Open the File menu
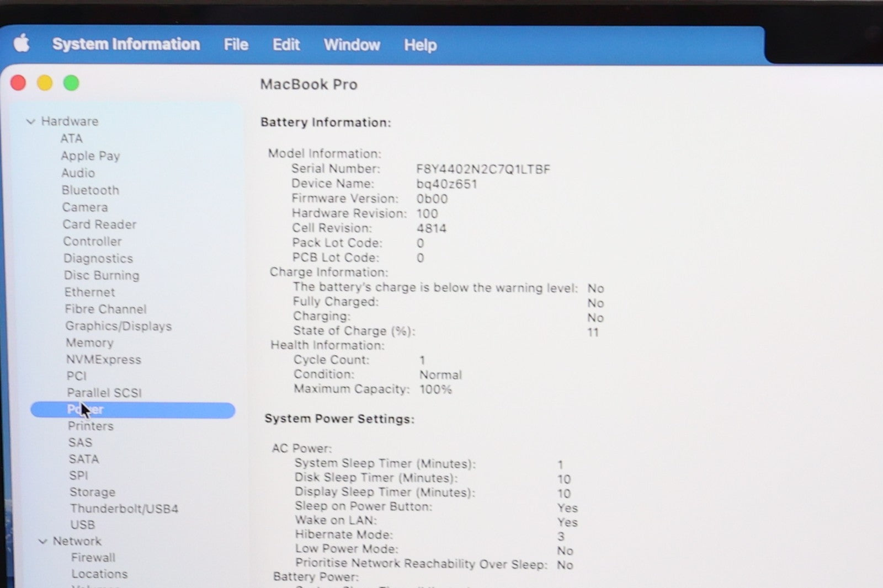Screen dimensions: 883x588 236,45
